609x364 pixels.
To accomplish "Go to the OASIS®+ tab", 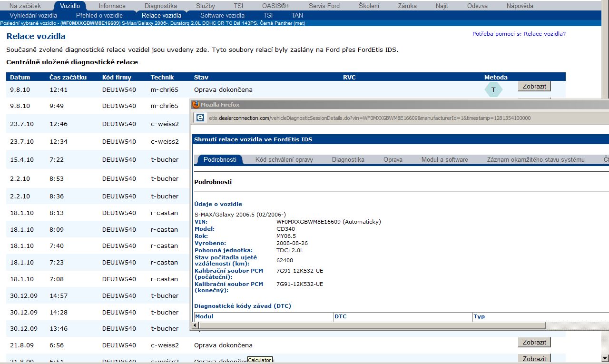I will tap(276, 6).
